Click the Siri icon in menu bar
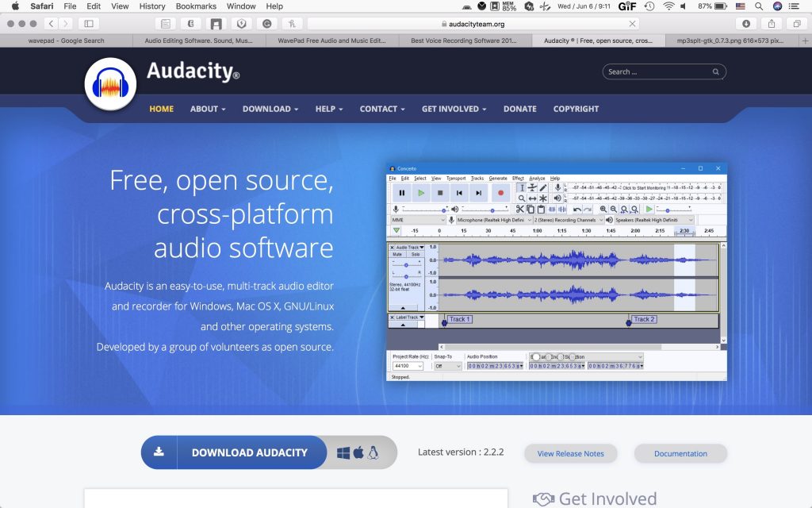The image size is (812, 508). tap(777, 6)
